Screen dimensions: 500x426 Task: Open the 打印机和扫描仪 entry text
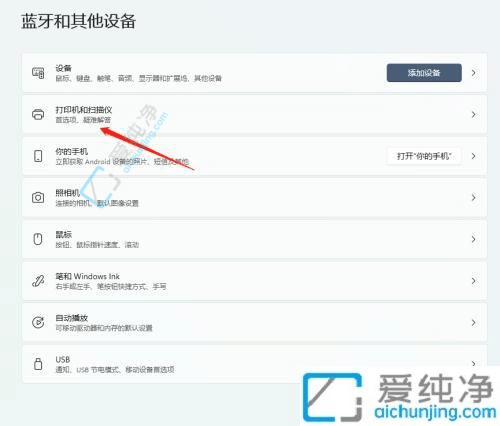[x=84, y=110]
